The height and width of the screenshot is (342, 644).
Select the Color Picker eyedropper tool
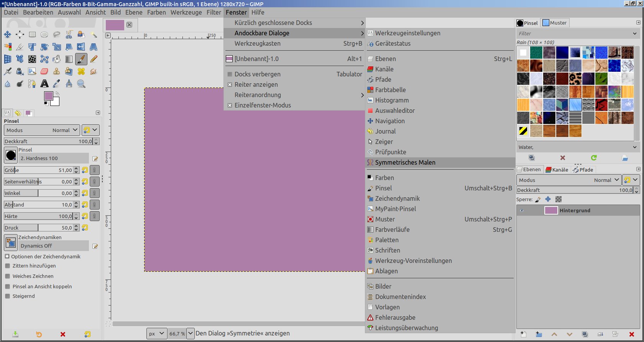click(x=57, y=84)
